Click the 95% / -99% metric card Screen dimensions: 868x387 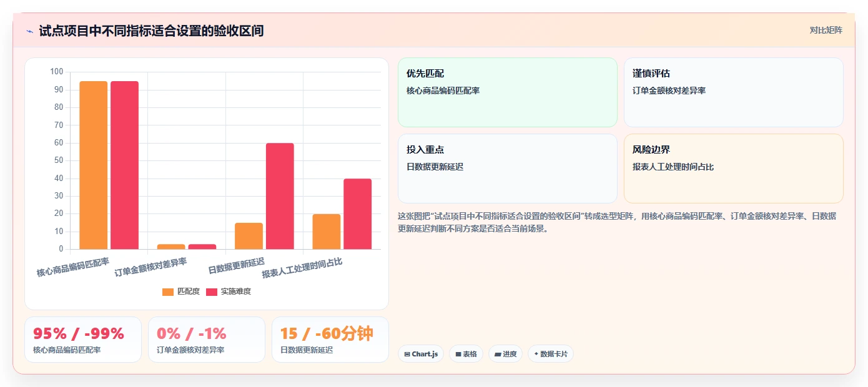(83, 340)
